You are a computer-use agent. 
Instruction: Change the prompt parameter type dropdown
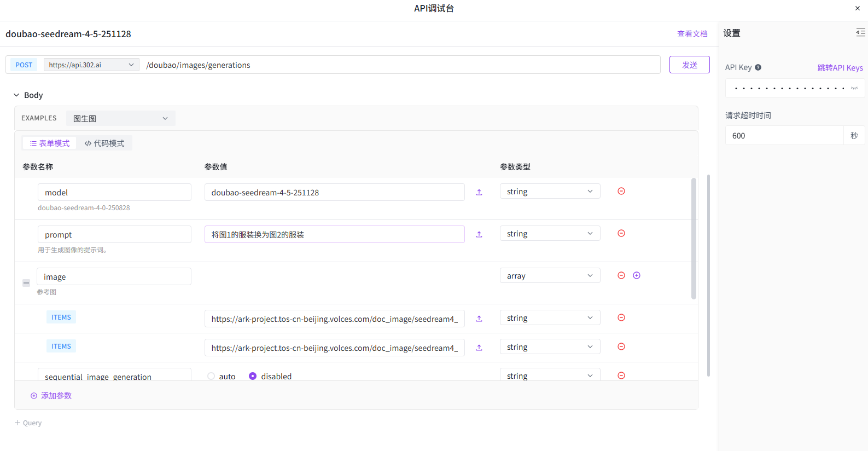(550, 233)
